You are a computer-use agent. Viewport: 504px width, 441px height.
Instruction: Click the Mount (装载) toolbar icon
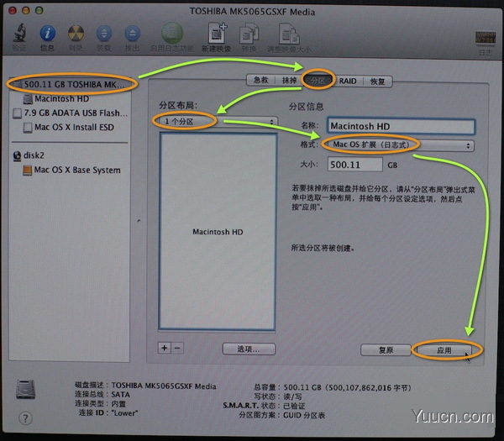pyautogui.click(x=104, y=34)
